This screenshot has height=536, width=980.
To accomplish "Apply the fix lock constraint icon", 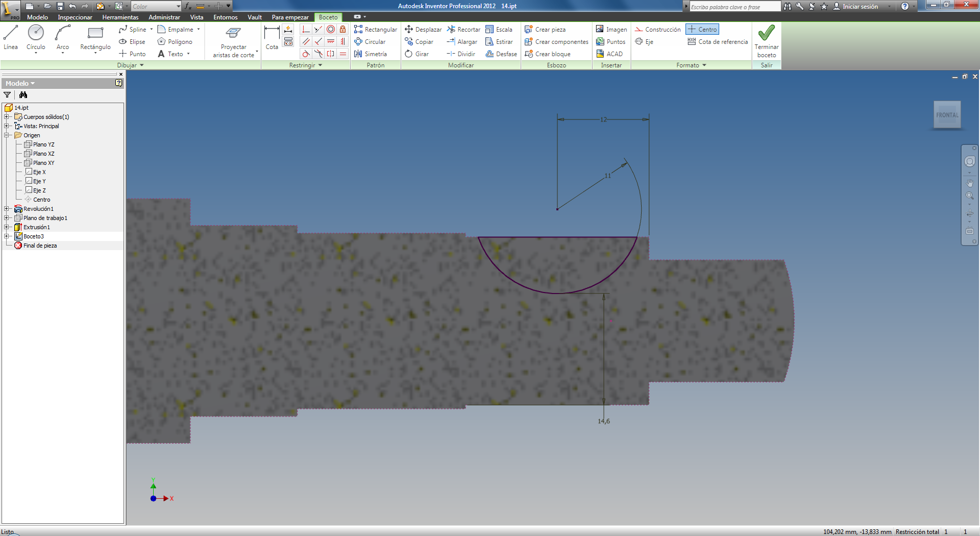I will point(343,30).
